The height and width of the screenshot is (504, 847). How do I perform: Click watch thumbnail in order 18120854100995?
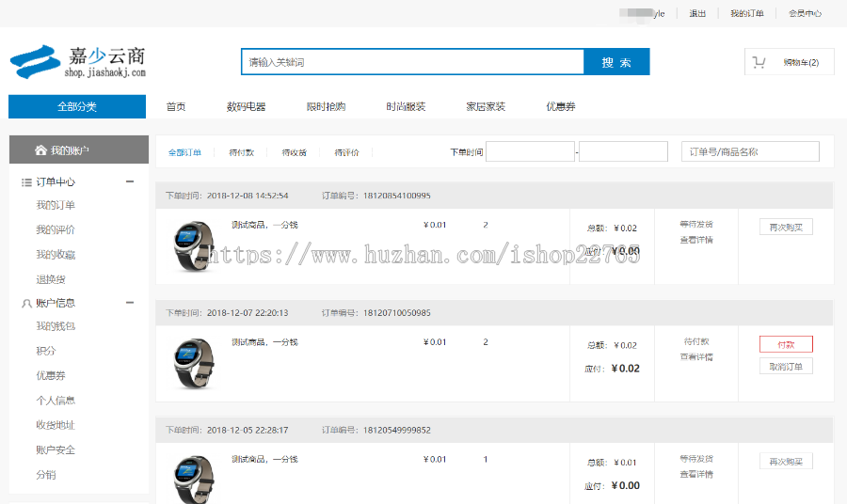(x=194, y=246)
